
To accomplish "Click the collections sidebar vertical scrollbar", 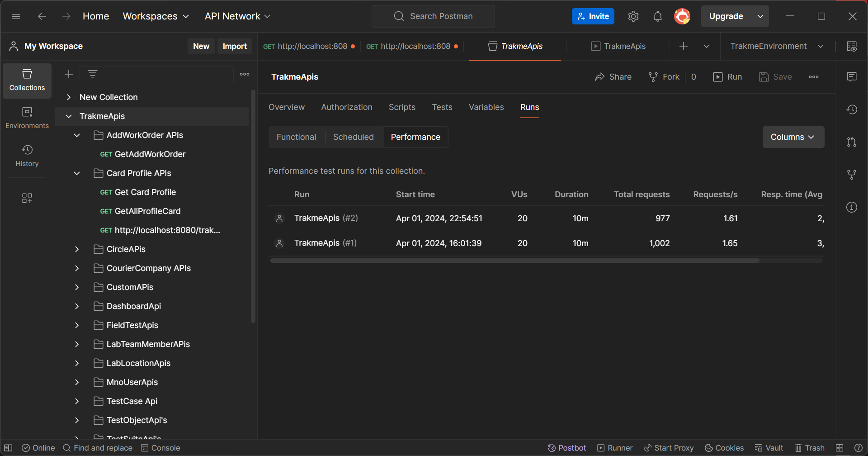I will pos(253,206).
